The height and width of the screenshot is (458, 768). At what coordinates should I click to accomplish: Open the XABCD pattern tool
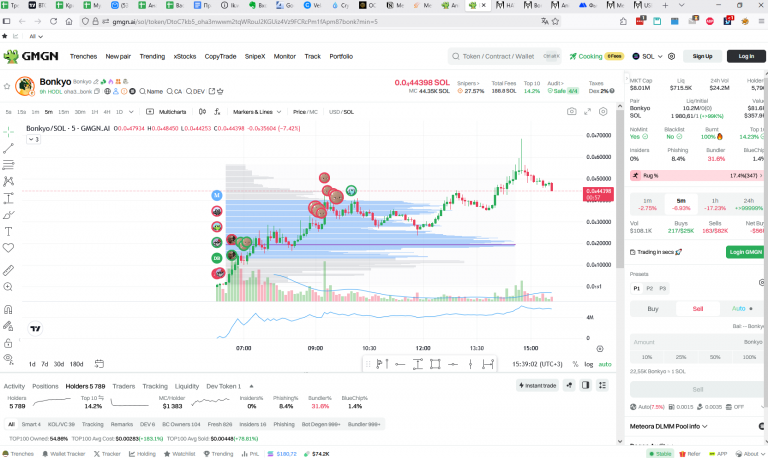pyautogui.click(x=8, y=181)
